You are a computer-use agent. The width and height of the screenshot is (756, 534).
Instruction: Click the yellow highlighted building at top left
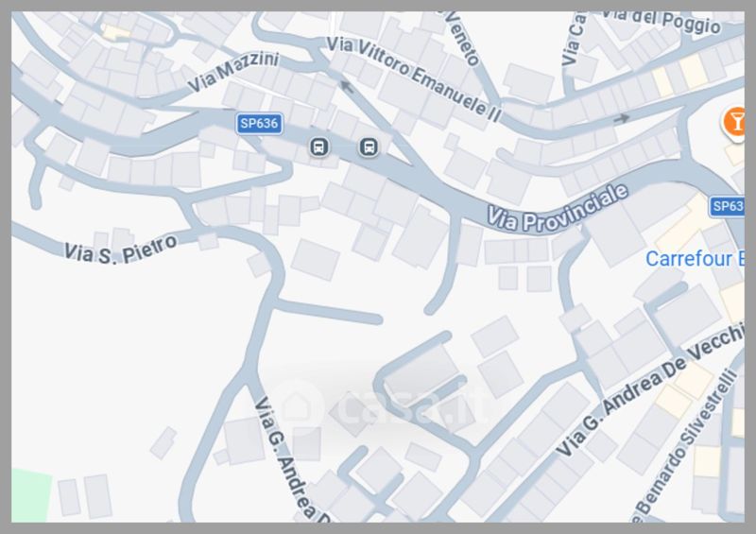coord(116,33)
